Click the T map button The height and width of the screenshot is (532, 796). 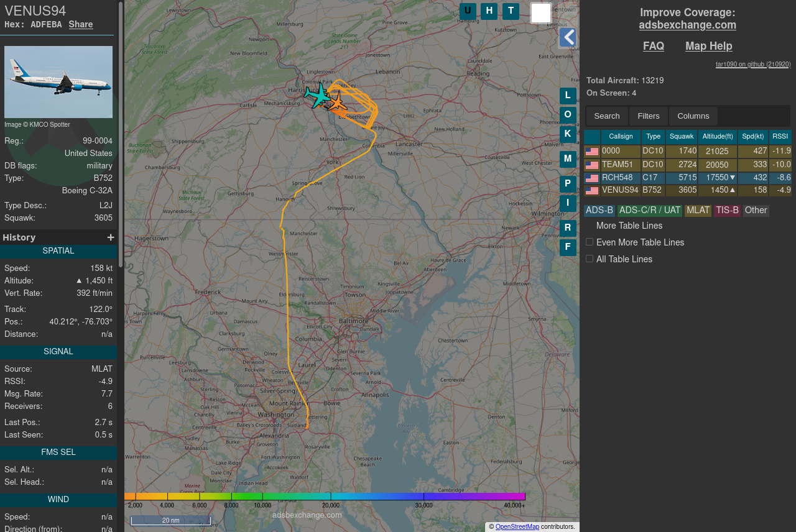coord(511,11)
